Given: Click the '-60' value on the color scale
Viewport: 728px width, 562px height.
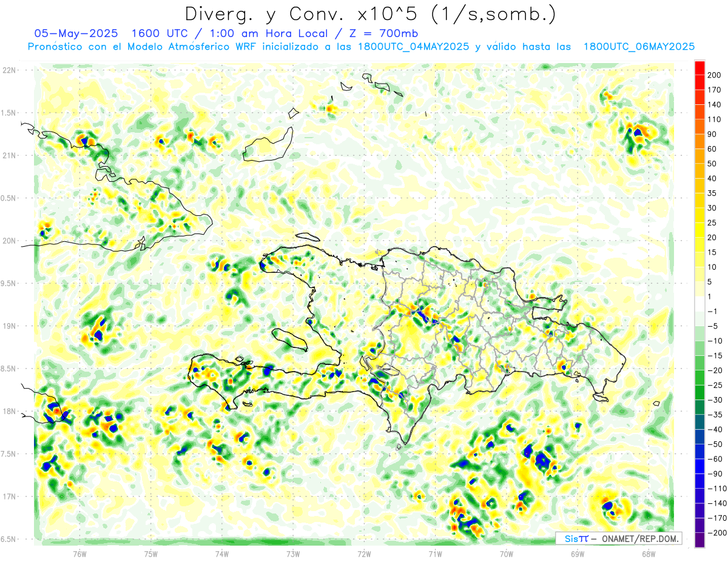Looking at the screenshot, I should coord(715,459).
